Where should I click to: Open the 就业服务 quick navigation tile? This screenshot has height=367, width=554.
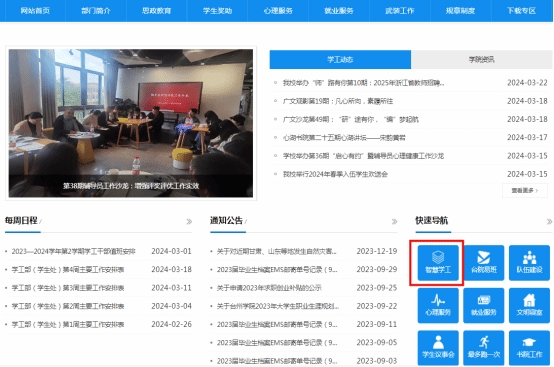click(x=484, y=306)
